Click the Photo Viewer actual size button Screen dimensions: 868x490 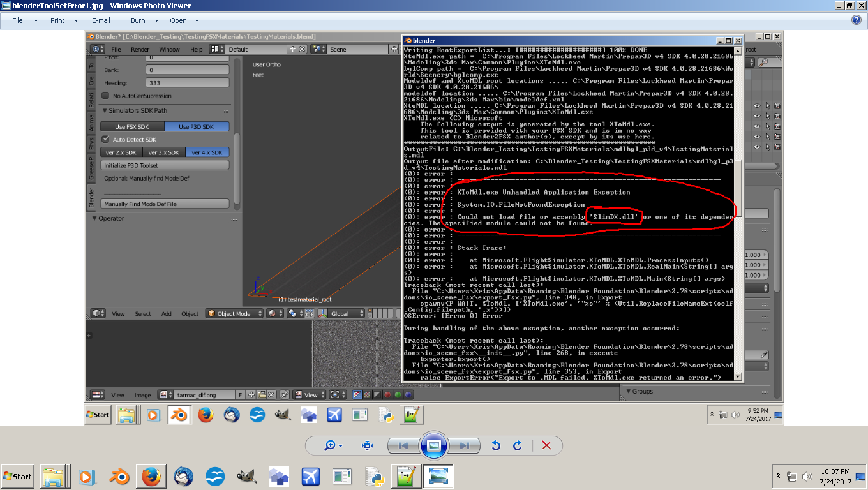coord(367,445)
